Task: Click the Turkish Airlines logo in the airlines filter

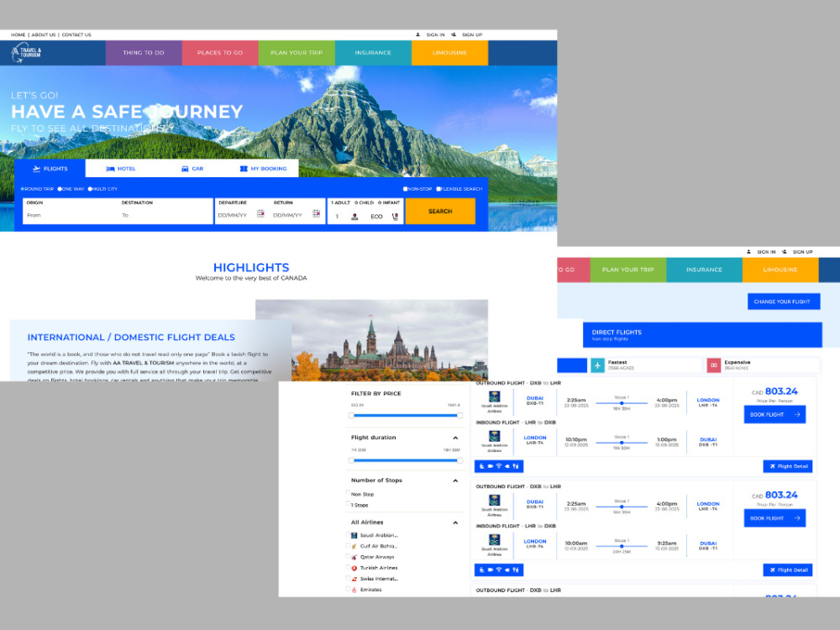Action: pos(354,568)
